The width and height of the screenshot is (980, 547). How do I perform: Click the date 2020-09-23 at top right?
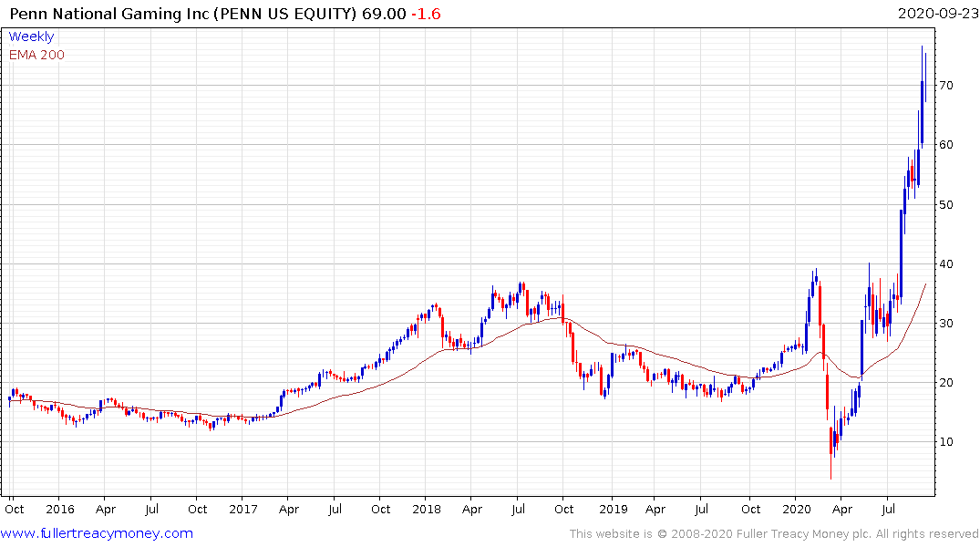pos(938,13)
